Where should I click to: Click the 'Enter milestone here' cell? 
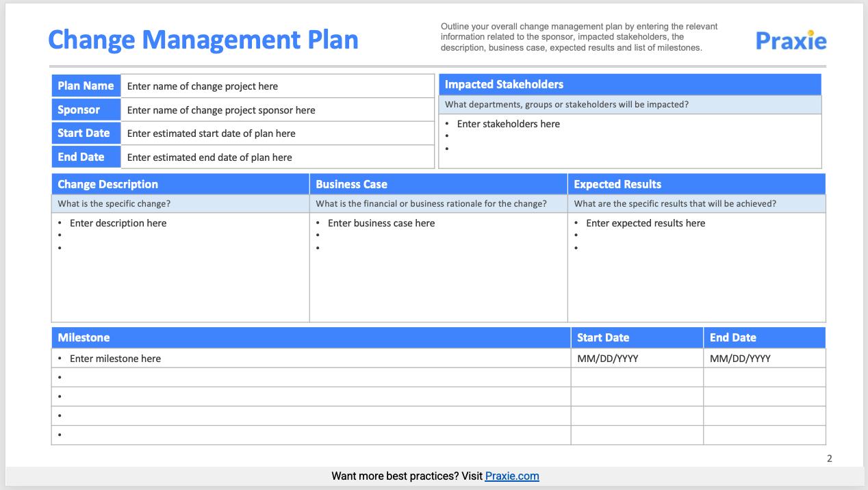pos(311,358)
